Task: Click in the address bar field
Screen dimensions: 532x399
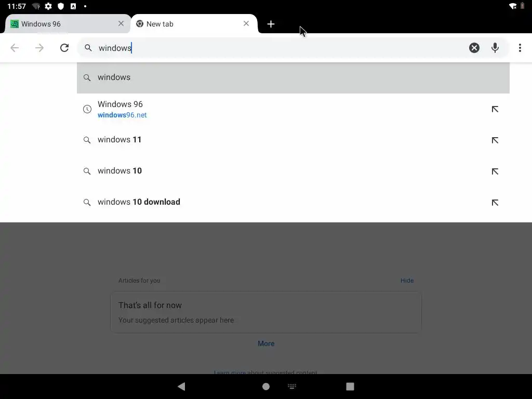Action: click(x=282, y=48)
